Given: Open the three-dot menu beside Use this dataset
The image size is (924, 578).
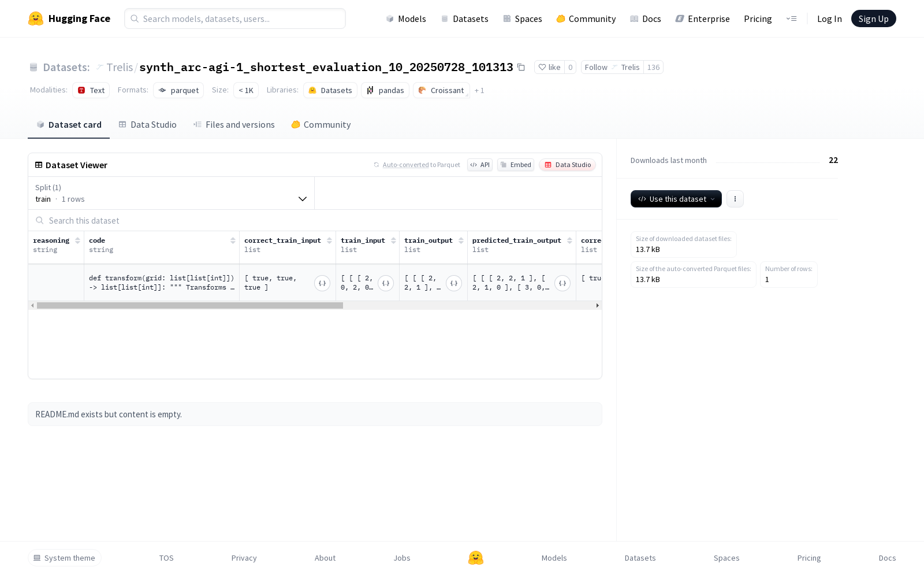Looking at the screenshot, I should [735, 199].
